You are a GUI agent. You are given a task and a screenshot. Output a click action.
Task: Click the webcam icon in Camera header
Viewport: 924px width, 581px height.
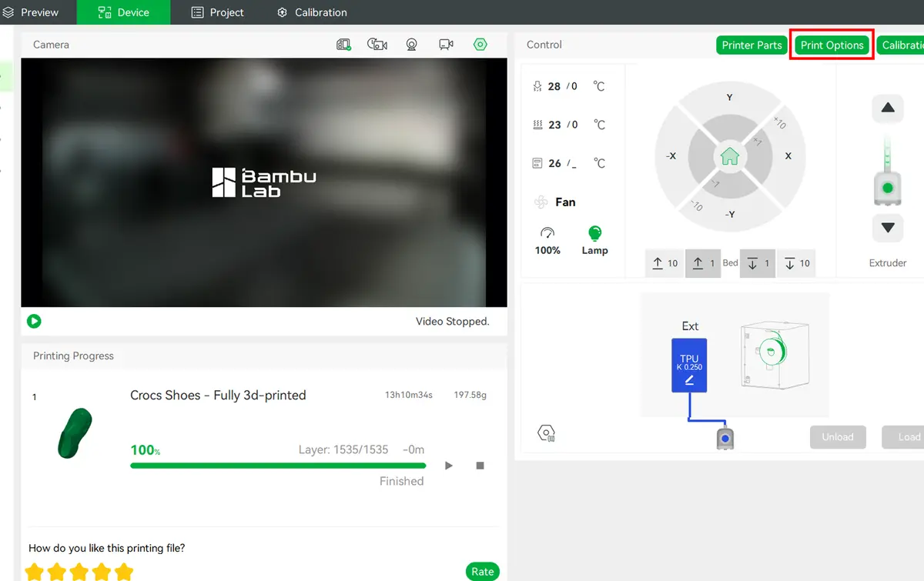[x=412, y=45]
